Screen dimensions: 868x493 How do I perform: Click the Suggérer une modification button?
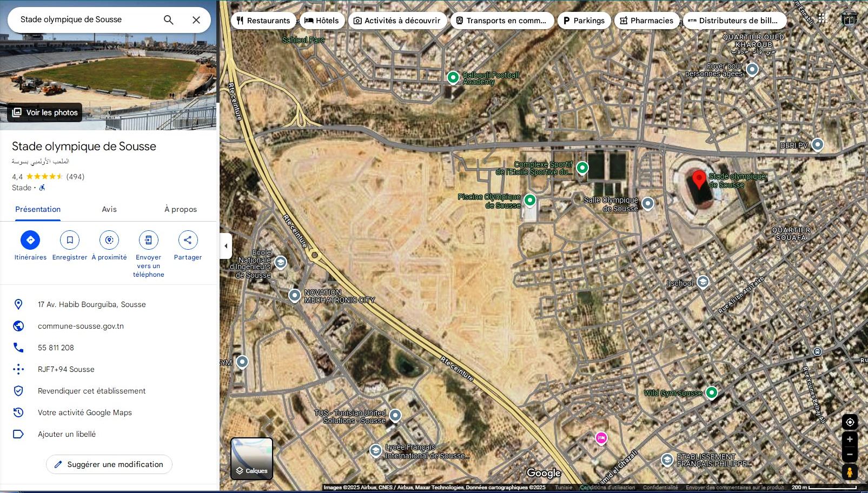click(x=109, y=464)
